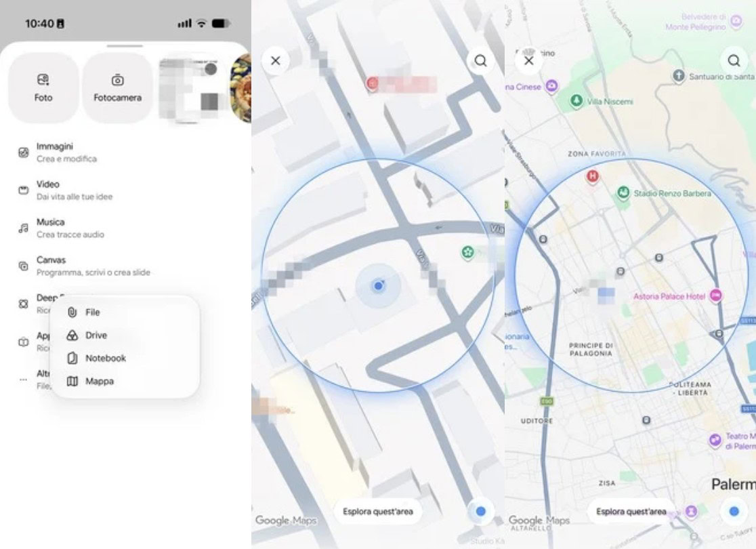Tap the battery icon in status bar

pyautogui.click(x=221, y=23)
